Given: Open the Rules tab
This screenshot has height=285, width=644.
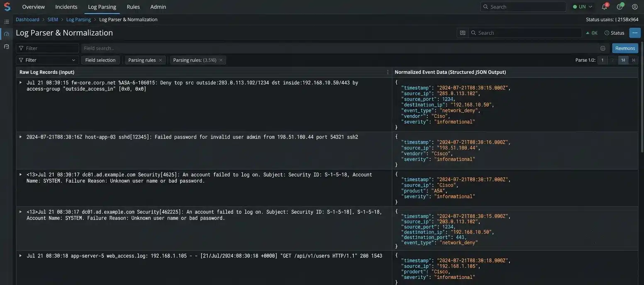Looking at the screenshot, I should pos(133,7).
